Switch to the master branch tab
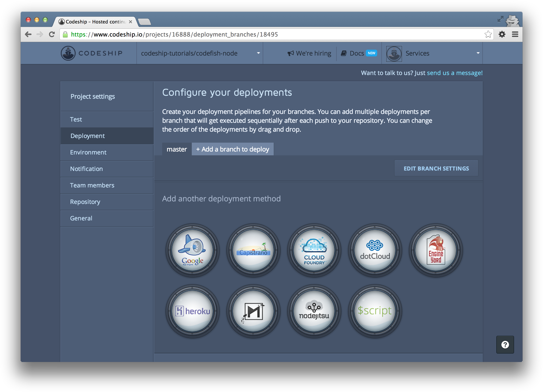 177,149
